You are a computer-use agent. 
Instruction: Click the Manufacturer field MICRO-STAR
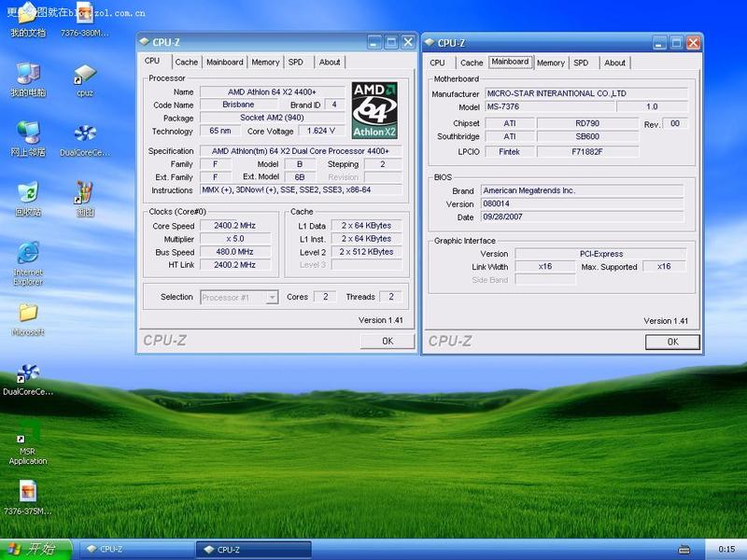(x=586, y=93)
